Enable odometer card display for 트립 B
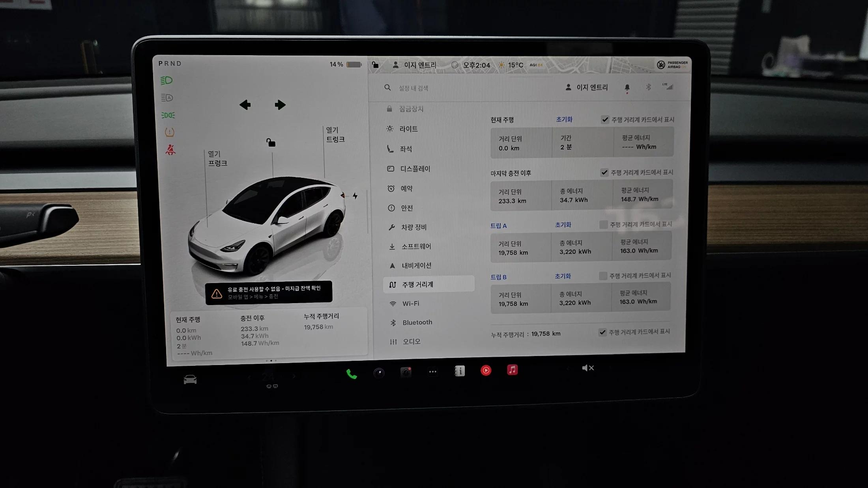The width and height of the screenshot is (868, 488). 602,276
